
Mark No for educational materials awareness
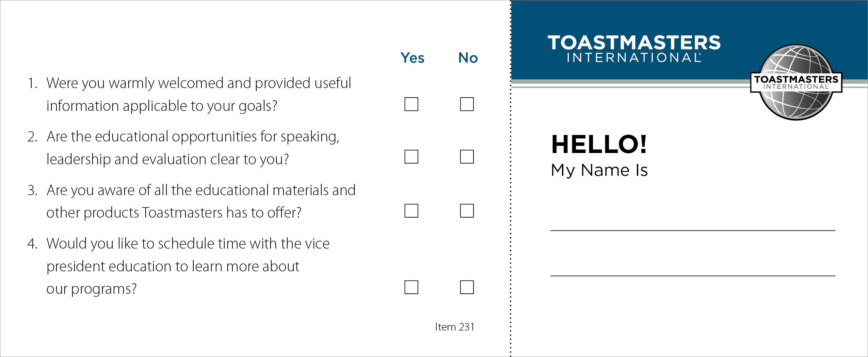pos(467,211)
